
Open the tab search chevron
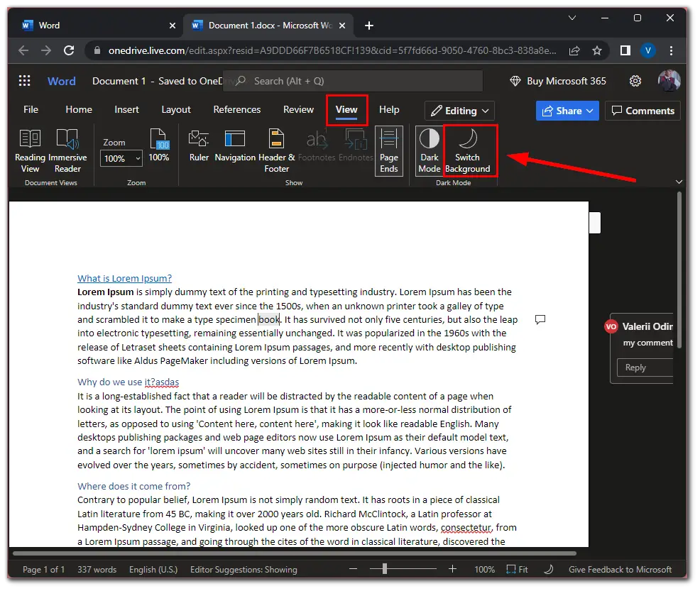click(x=572, y=18)
